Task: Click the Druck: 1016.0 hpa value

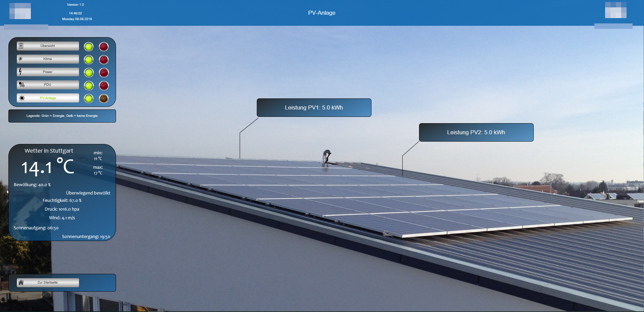Action: click(62, 209)
